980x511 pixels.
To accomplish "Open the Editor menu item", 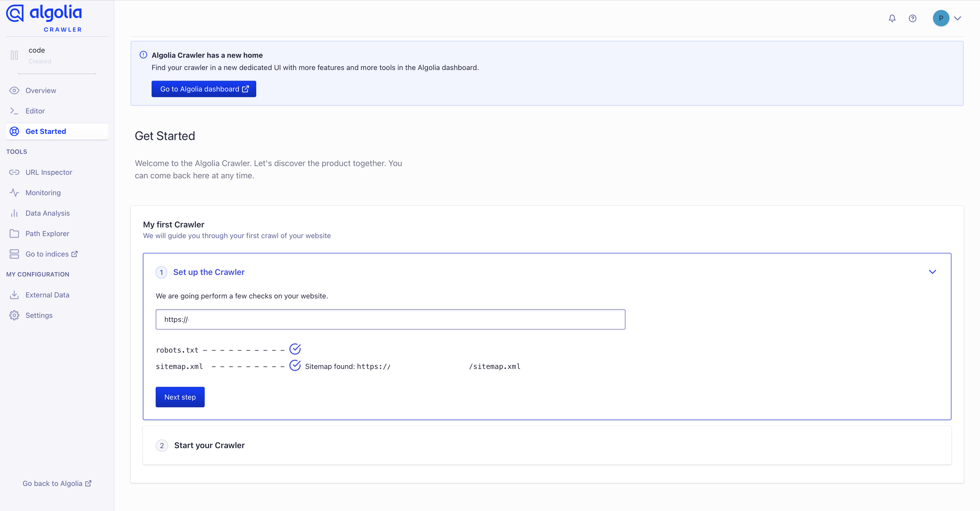I will [35, 111].
